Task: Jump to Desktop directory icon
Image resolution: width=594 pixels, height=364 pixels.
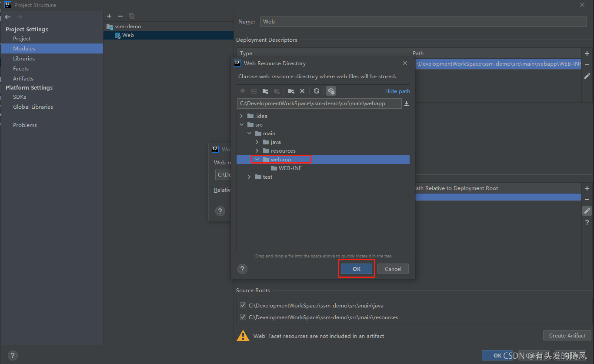Action: 254,91
